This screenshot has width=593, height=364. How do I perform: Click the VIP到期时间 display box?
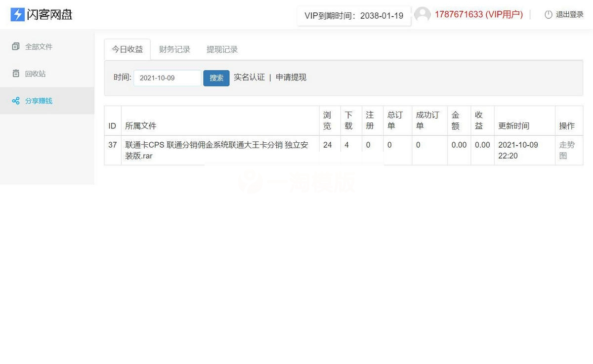pos(353,15)
